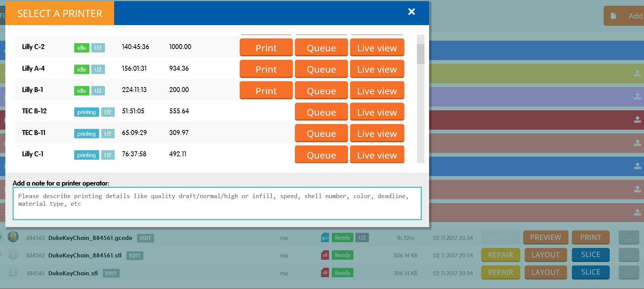The width and height of the screenshot is (644, 289).
Task: Print on Lilly A-4 printer
Action: coord(266,69)
